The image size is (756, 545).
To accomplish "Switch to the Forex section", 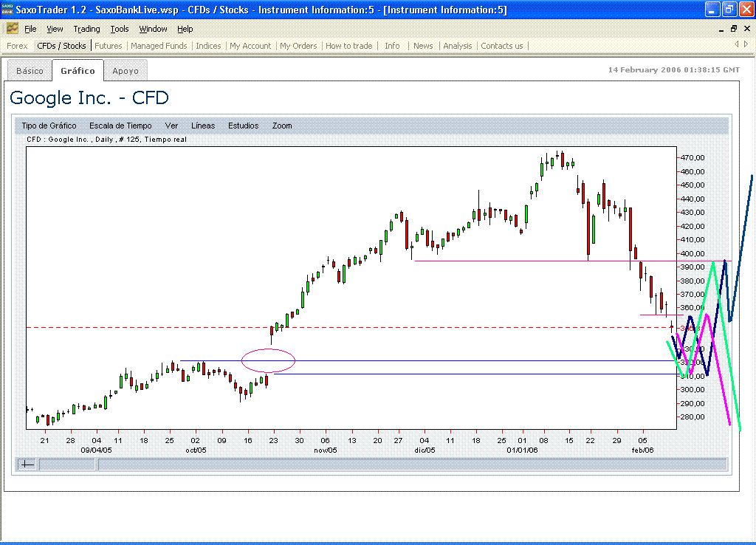I will click(x=17, y=46).
